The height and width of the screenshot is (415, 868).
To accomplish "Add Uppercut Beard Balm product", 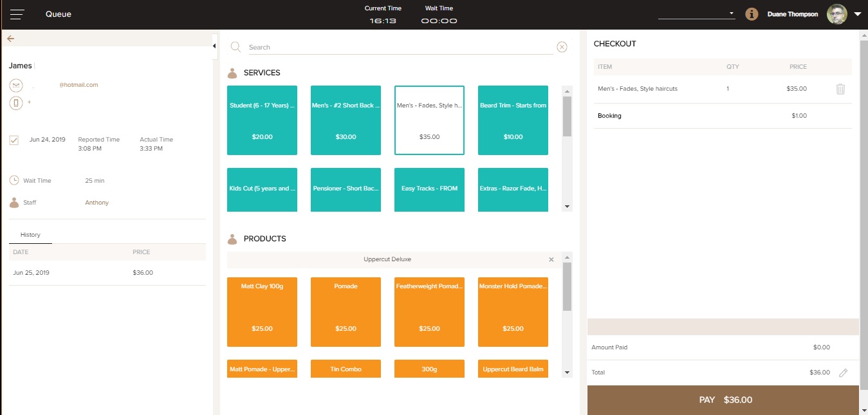I will (x=513, y=369).
